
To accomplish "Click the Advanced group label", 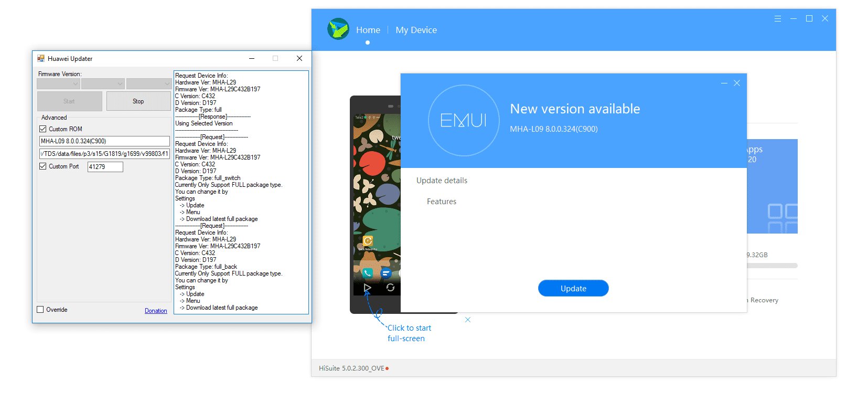I will click(x=54, y=118).
